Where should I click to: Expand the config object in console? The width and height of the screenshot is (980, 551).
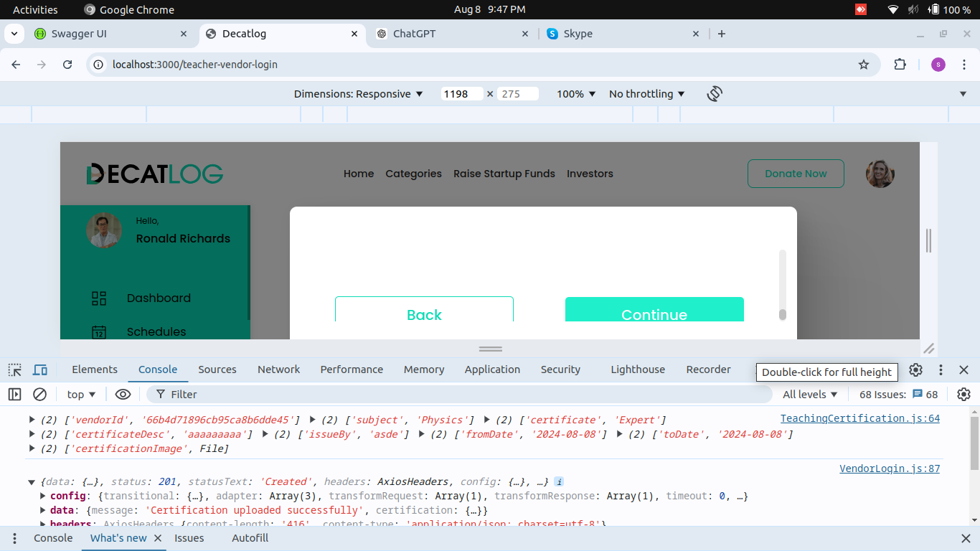coord(43,496)
